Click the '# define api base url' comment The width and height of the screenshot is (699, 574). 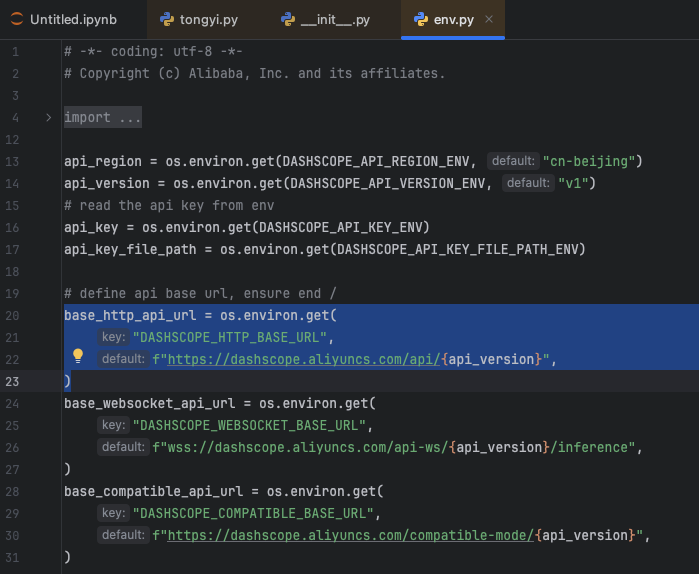point(200,293)
